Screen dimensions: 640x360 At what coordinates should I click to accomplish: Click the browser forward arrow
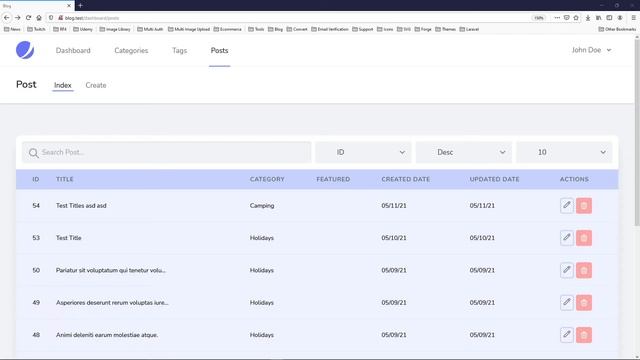pos(18,18)
